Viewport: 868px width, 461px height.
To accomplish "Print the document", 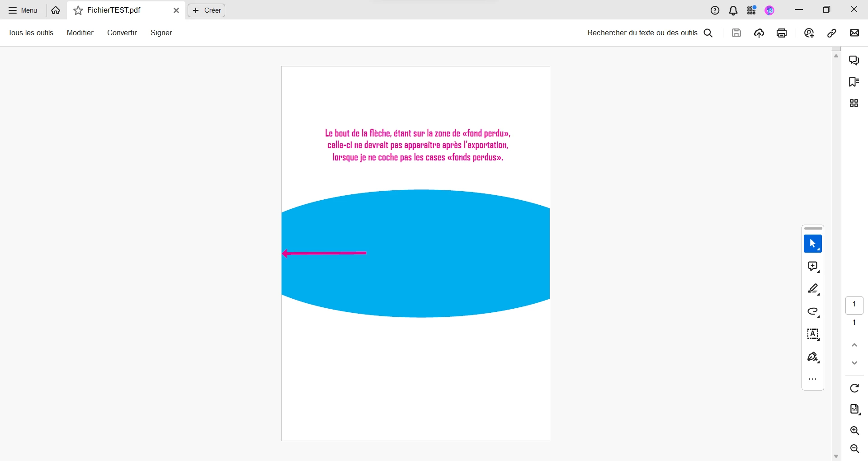I will tap(782, 33).
